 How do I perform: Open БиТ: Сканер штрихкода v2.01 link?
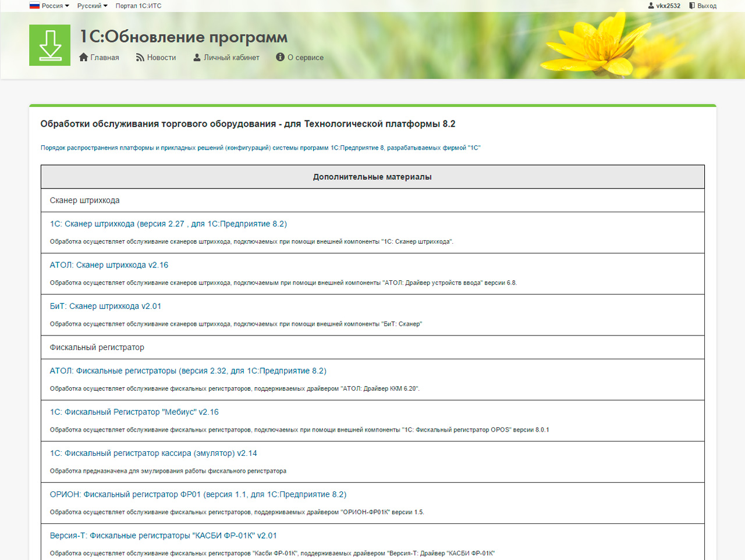pyautogui.click(x=105, y=306)
